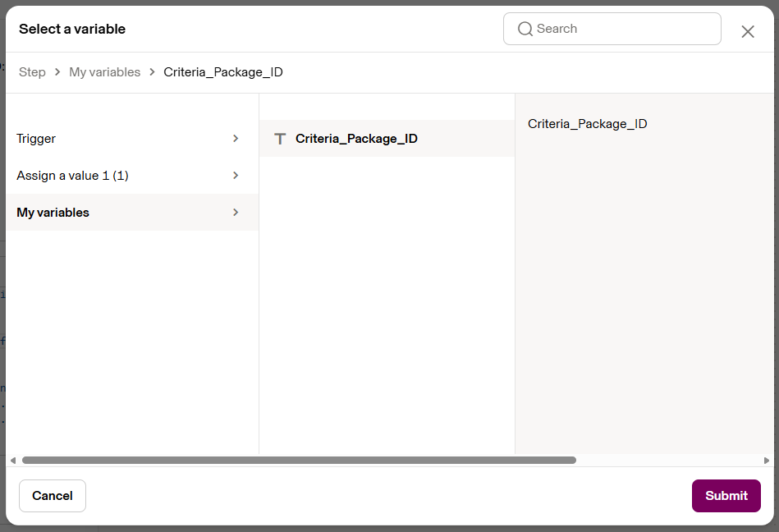
Task: Click Criteria_Package_ID in the breadcrumb trail
Action: tap(223, 72)
